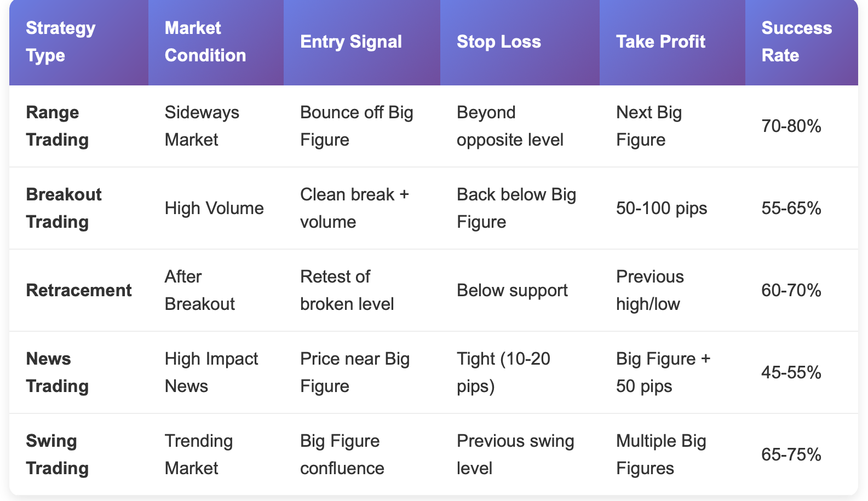The height and width of the screenshot is (501, 868).
Task: Click the Market Condition column header
Action: (216, 42)
